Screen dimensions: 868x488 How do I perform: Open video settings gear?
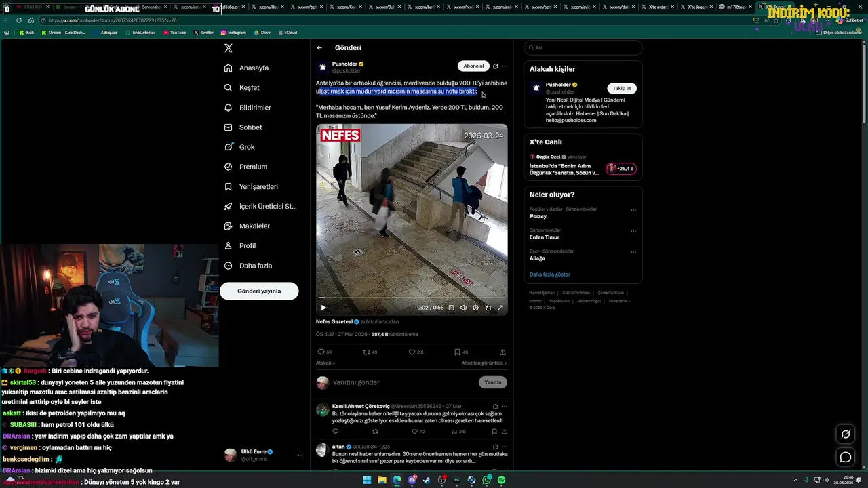pyautogui.click(x=475, y=308)
